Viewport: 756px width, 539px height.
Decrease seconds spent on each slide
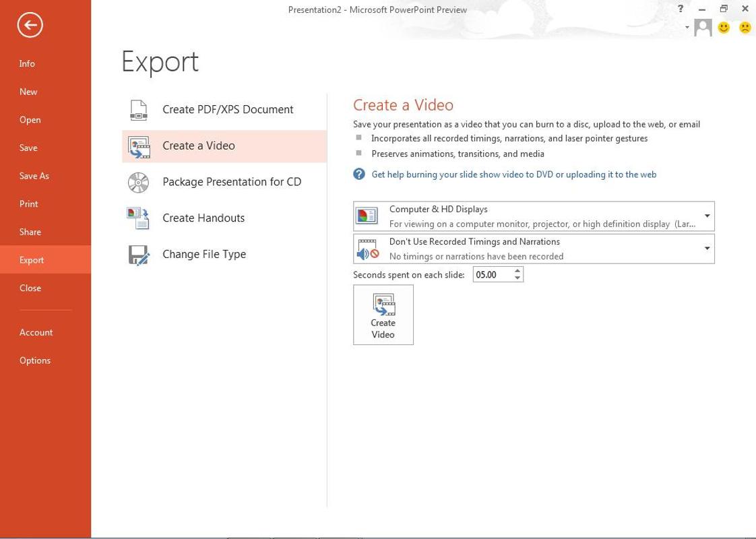pos(517,278)
